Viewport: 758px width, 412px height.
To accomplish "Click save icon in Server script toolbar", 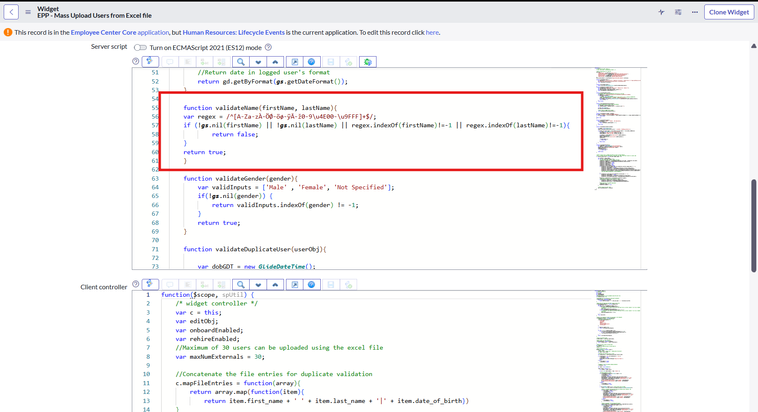I will pos(331,61).
